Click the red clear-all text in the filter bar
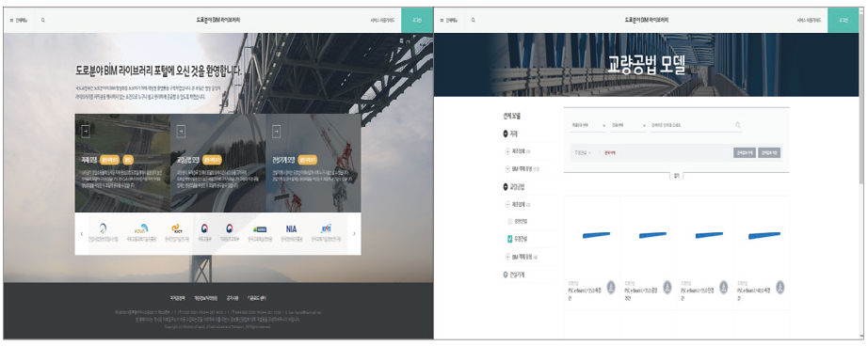This screenshot has width=868, height=346. pos(610,152)
